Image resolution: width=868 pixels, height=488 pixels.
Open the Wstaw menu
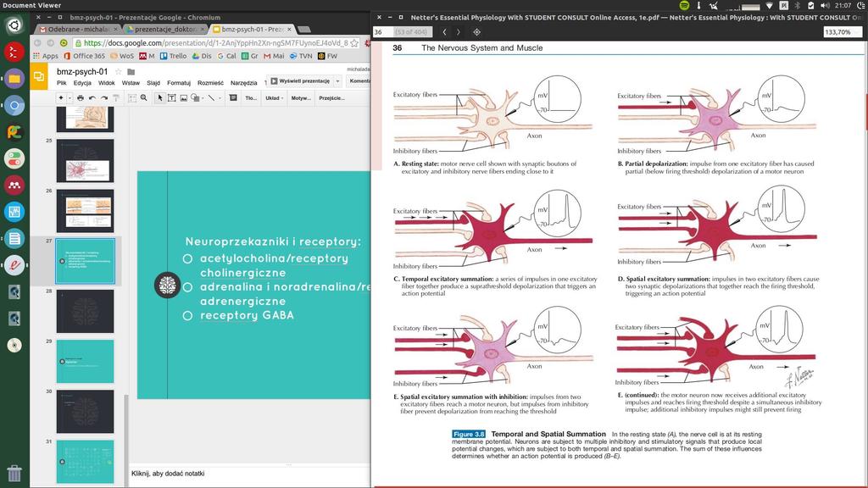pyautogui.click(x=131, y=83)
